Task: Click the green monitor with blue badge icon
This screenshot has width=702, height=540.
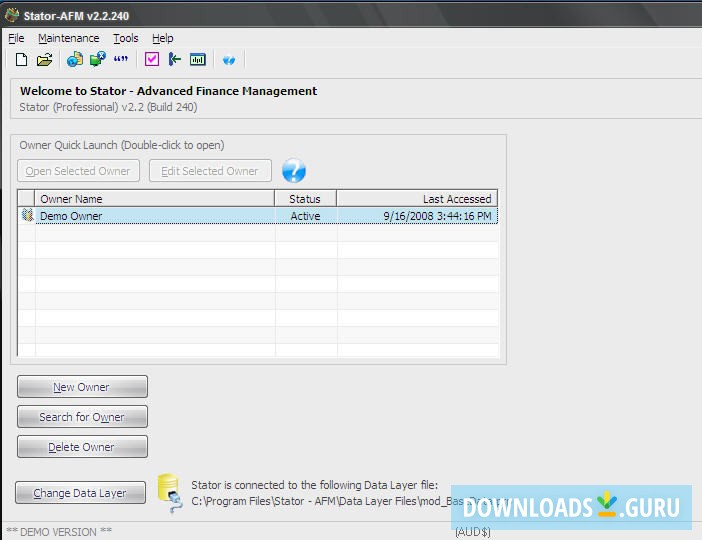Action: [97, 59]
